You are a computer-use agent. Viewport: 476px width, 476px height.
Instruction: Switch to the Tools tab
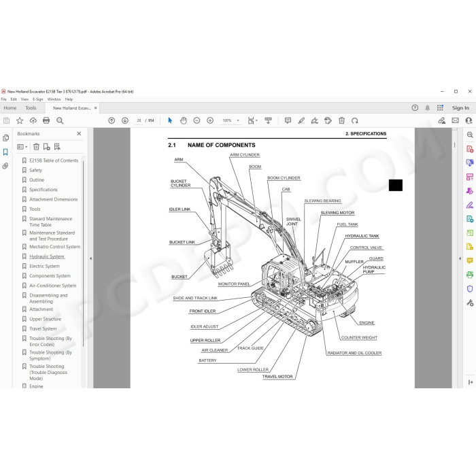pos(31,107)
